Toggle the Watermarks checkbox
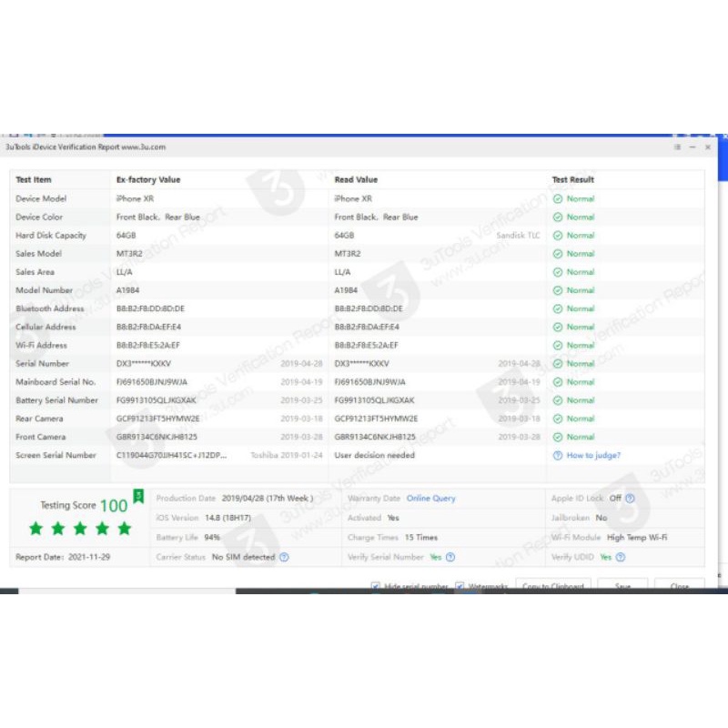Image resolution: width=728 pixels, height=728 pixels. [460, 586]
